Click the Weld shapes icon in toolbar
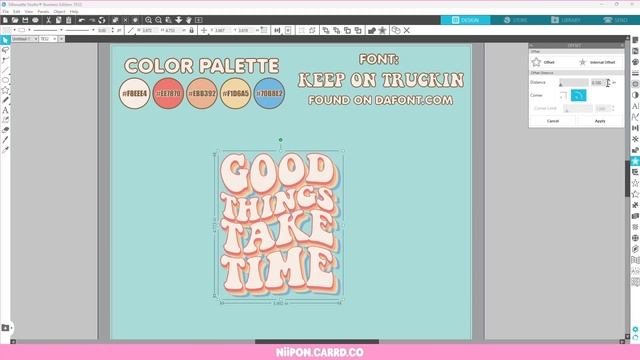 [x=371, y=30]
